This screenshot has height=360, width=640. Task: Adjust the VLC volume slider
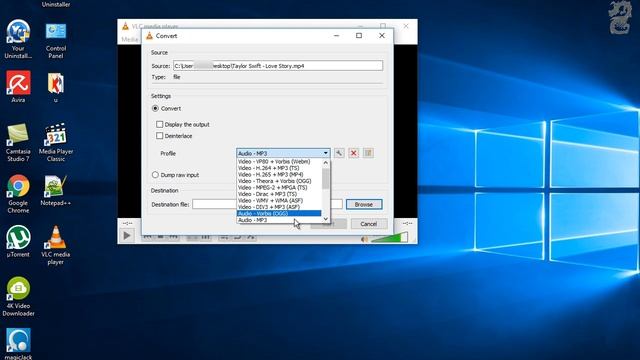tap(389, 237)
